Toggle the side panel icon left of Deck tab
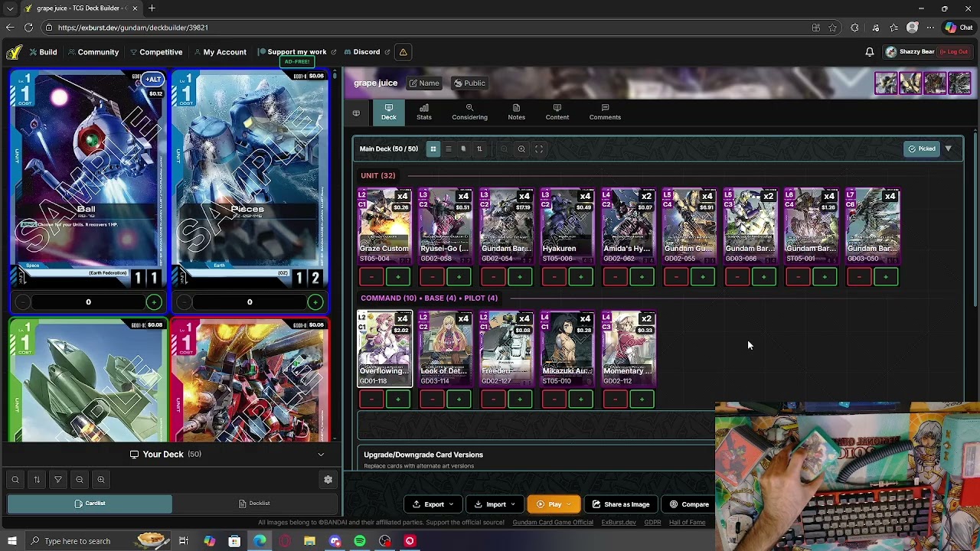The height and width of the screenshot is (551, 980). 356,113
